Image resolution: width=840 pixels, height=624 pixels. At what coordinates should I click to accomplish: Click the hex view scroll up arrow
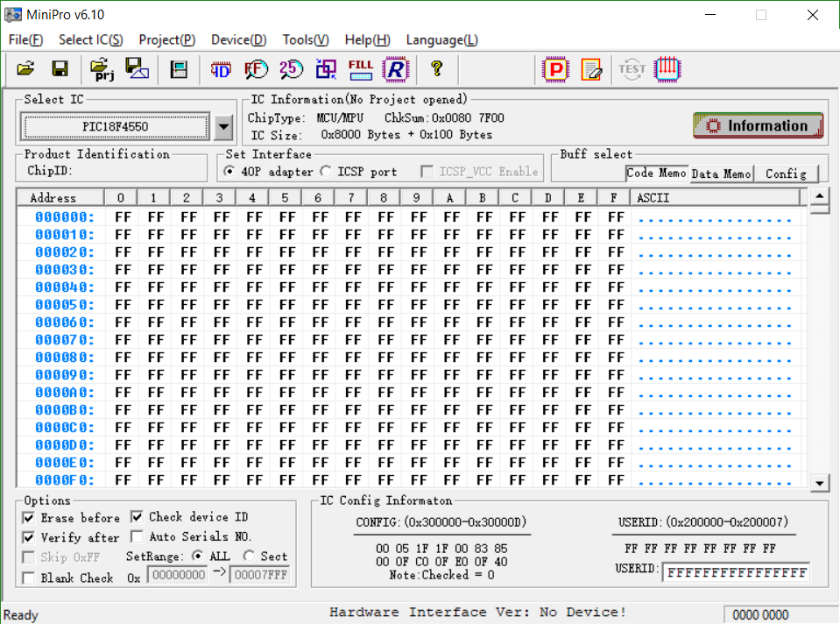pyautogui.click(x=819, y=196)
